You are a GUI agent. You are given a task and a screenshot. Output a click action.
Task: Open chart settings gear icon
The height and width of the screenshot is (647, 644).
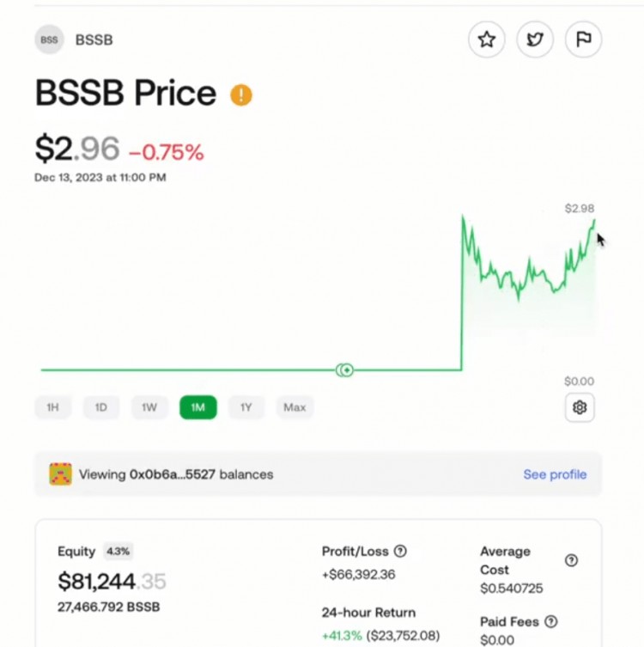[x=580, y=407]
